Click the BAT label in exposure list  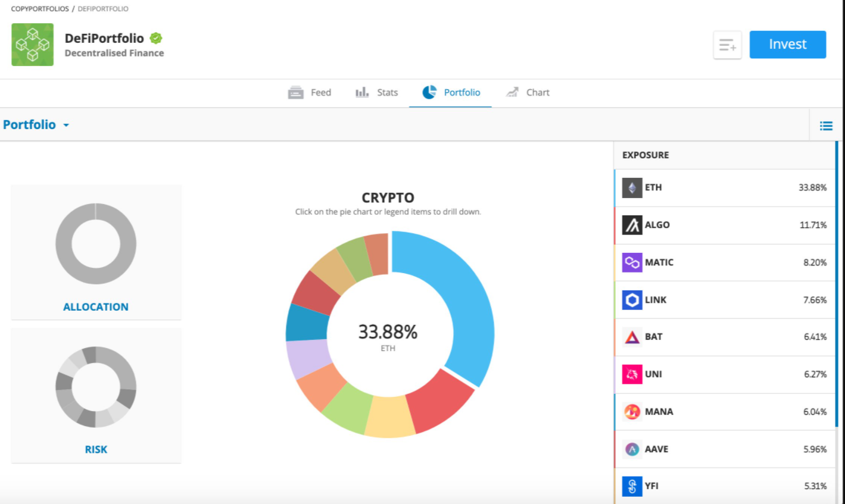click(x=654, y=337)
